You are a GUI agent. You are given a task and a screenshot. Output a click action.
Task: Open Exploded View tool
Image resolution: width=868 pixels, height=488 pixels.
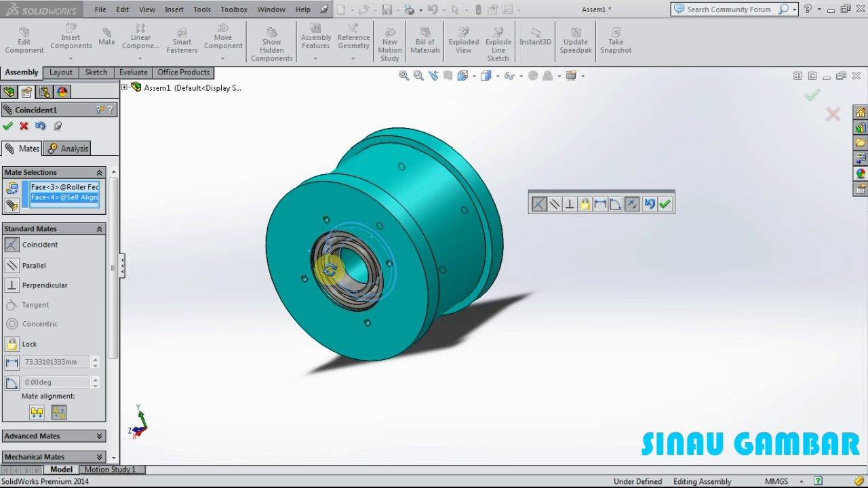click(463, 41)
